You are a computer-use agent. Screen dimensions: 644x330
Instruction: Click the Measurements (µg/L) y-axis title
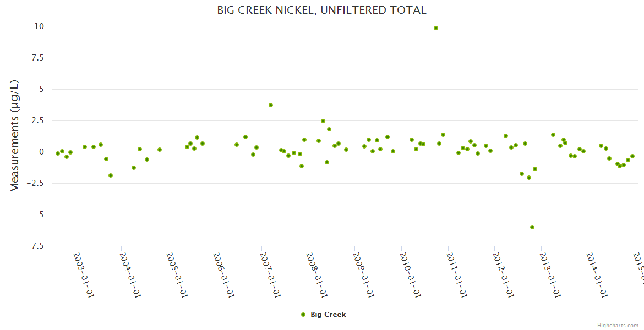click(15, 136)
